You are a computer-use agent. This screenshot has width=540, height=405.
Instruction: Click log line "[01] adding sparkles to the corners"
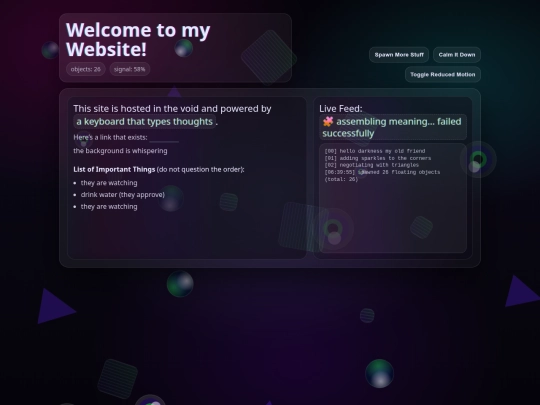[378, 158]
